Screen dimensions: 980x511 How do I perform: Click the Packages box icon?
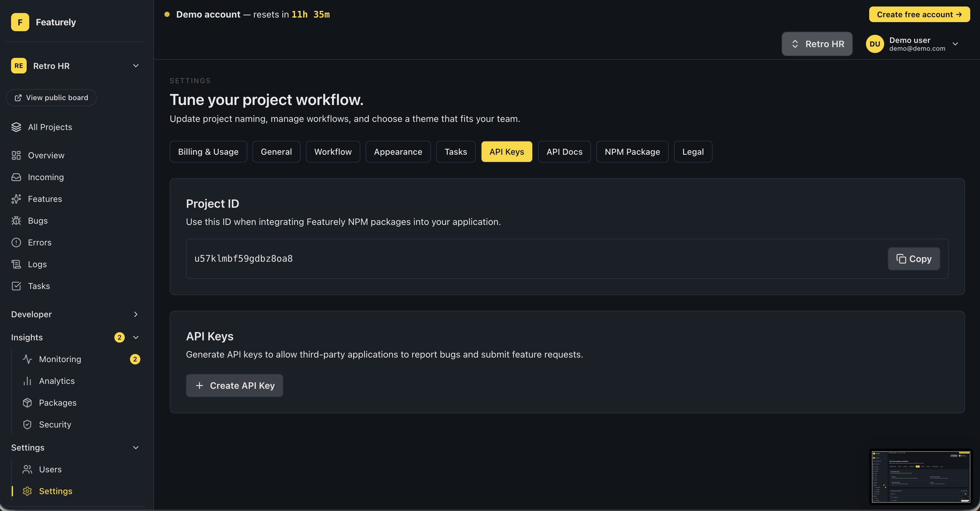pyautogui.click(x=27, y=402)
